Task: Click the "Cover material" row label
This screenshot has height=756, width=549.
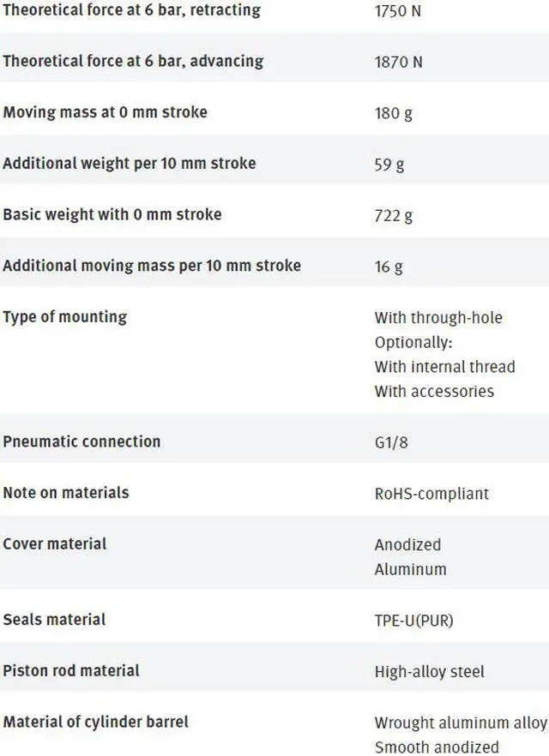Action: point(55,543)
